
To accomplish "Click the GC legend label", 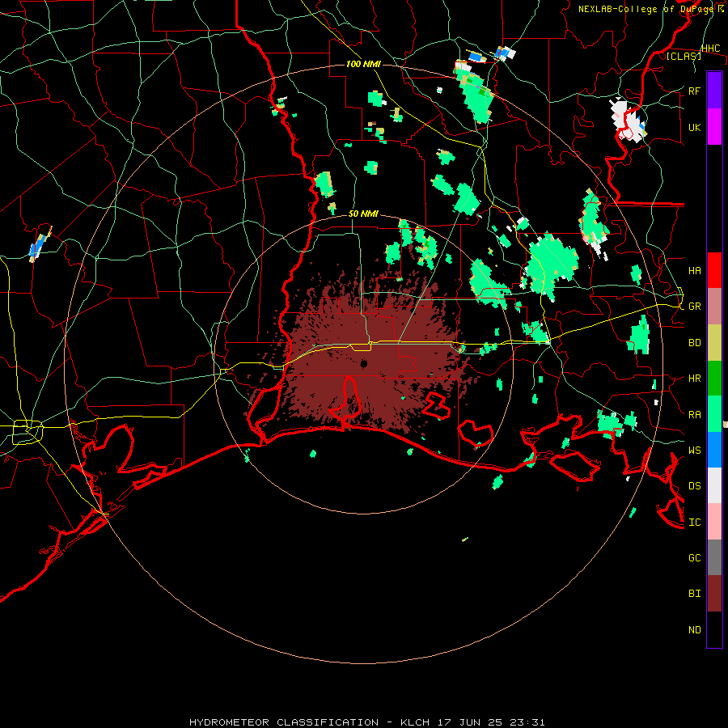I will click(694, 557).
